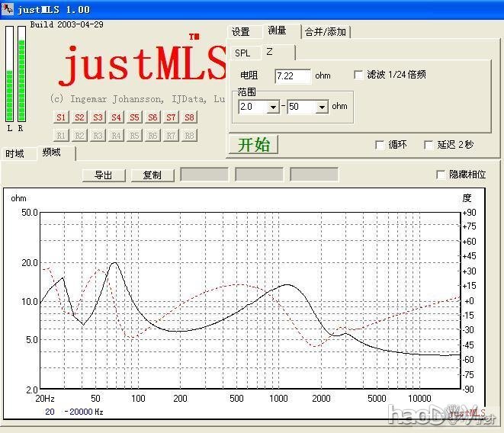
Task: Enable the 滤波 1/24 倍频 filter checkbox
Action: (x=359, y=75)
